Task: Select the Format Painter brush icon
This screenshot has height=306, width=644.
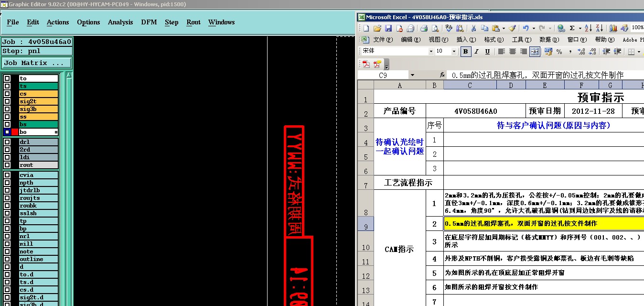Action: pyautogui.click(x=512, y=28)
